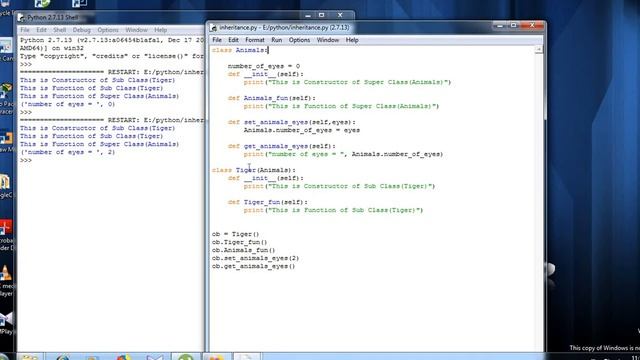This screenshot has width=640, height=360.
Task: Click 'def Tiger_fun(self):' line
Action: click(267, 202)
